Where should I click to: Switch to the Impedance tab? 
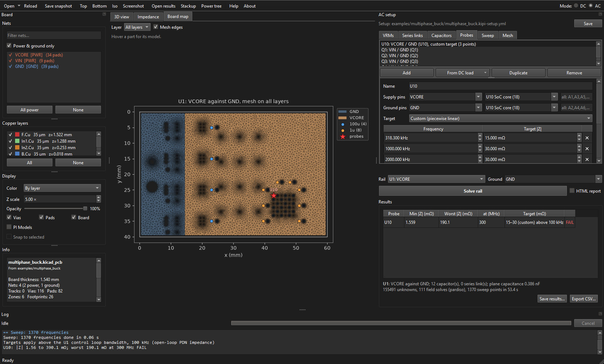pos(148,17)
